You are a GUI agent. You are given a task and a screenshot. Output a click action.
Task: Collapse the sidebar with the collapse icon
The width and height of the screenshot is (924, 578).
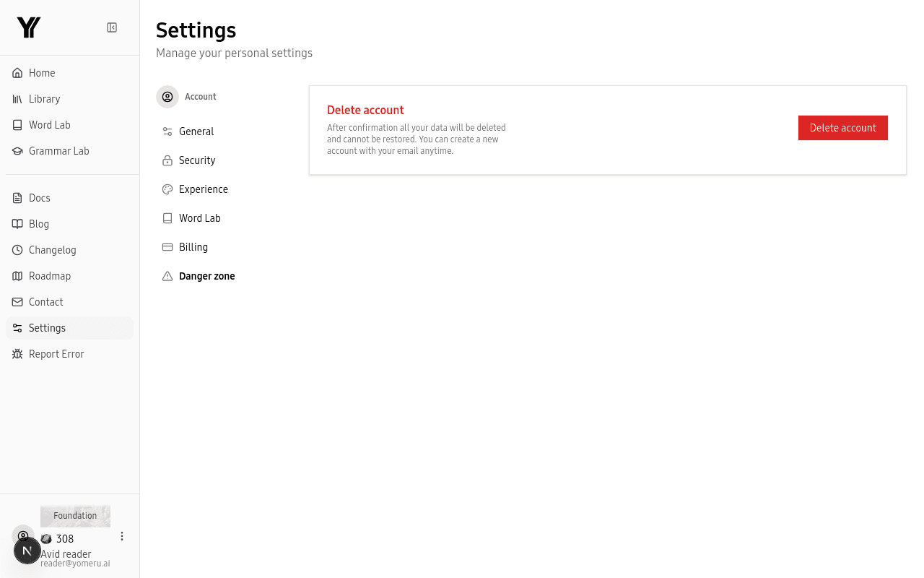coord(112,27)
